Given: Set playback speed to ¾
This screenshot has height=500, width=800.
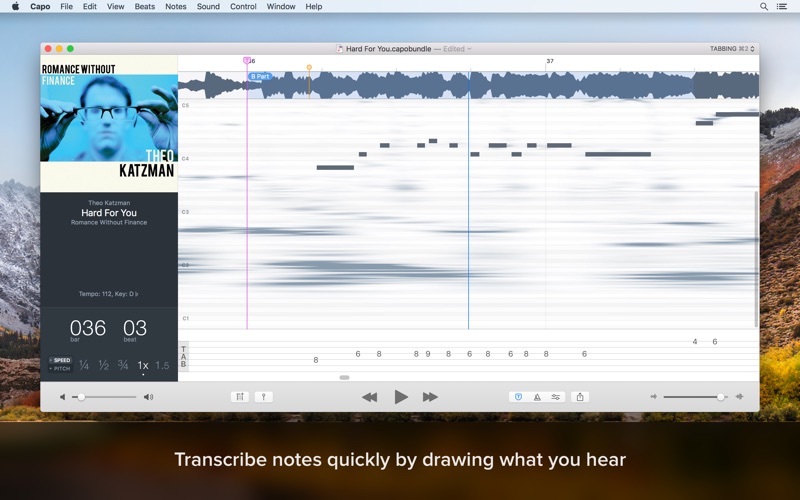Looking at the screenshot, I should (123, 365).
